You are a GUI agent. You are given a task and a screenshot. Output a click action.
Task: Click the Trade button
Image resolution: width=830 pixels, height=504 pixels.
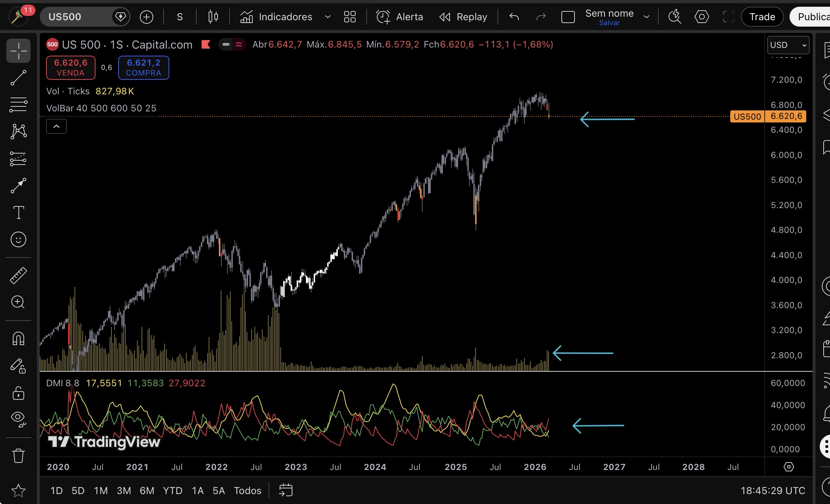pos(762,17)
